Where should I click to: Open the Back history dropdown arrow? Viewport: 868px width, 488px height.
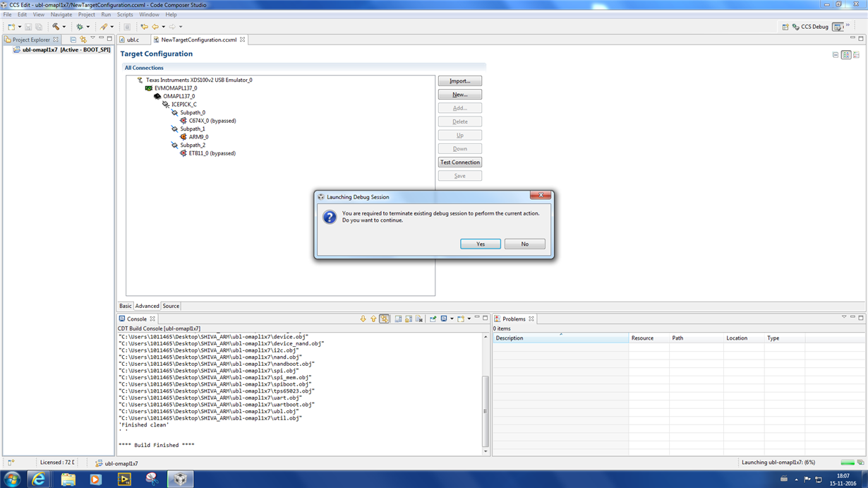click(x=163, y=27)
